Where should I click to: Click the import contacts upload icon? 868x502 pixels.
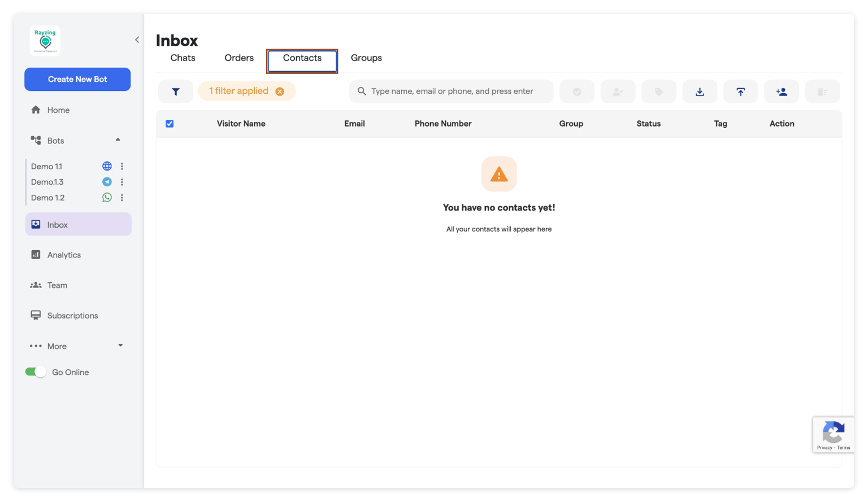(x=740, y=91)
